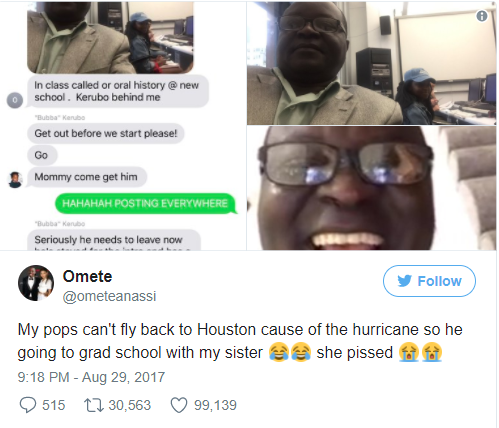
Task: Click the gray 'O' contact avatar
Action: click(15, 100)
